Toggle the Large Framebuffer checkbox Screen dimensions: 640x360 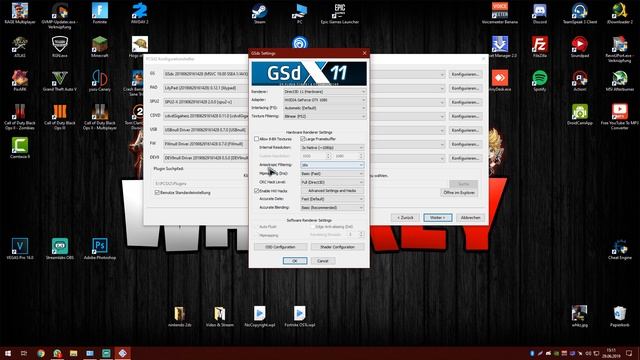[303, 139]
